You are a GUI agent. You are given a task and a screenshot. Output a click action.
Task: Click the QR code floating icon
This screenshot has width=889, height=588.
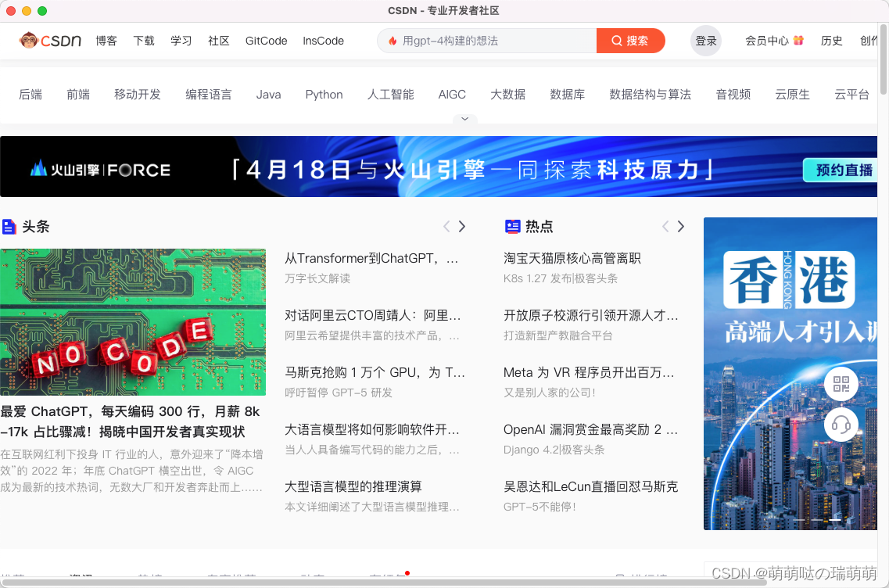tap(841, 384)
